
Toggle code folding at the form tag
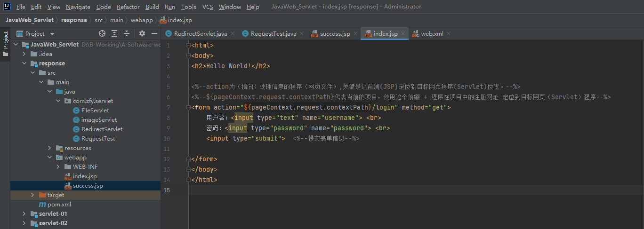point(188,108)
